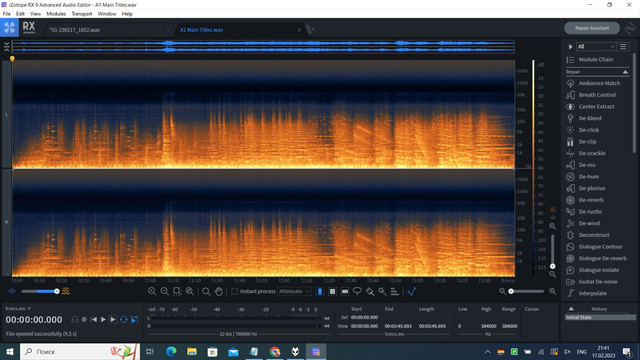Adjust the vertical frequency zoom slider
Viewport: 640px width, 360px height.
pyautogui.click(x=552, y=250)
